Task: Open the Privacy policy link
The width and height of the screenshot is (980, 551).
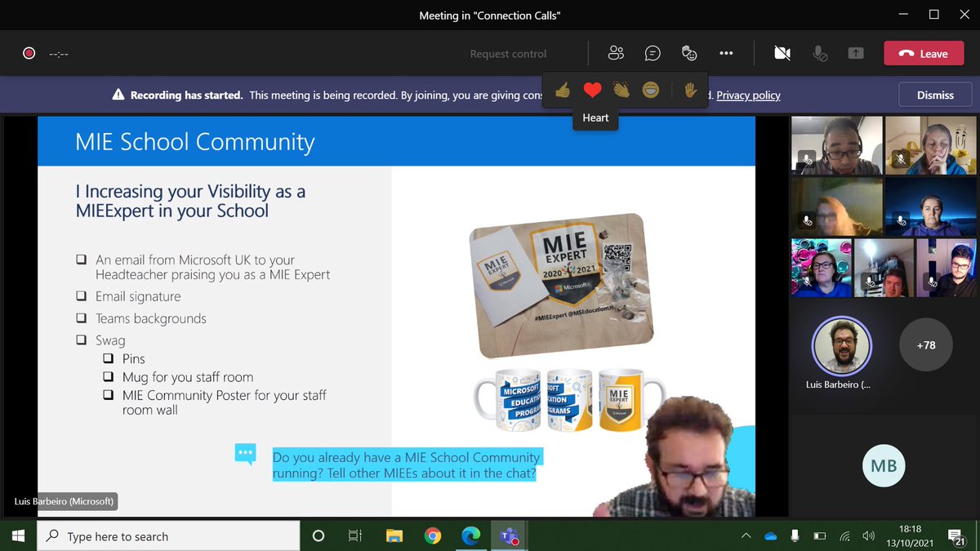Action: click(749, 96)
